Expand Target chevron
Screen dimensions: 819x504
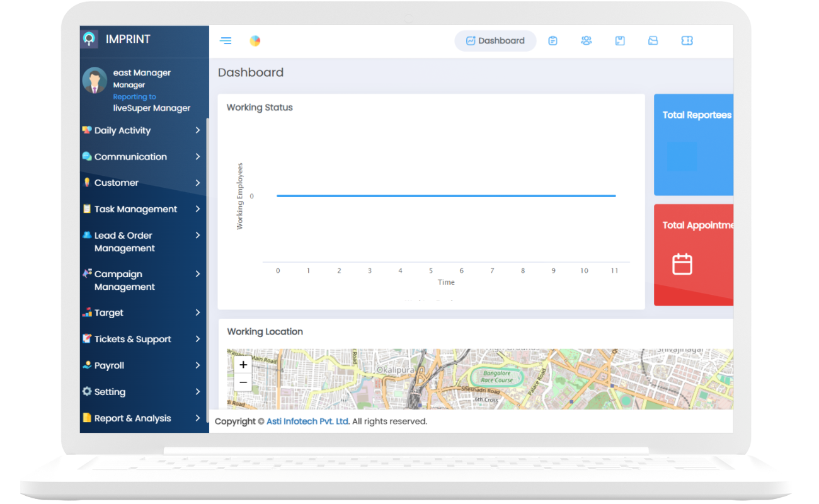(x=198, y=312)
